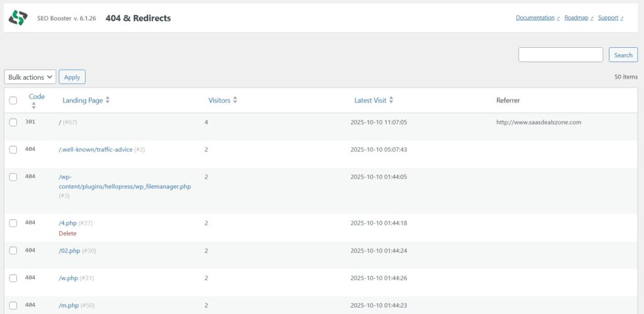
Task: Click the Visitors column sort arrows
Action: click(235, 101)
